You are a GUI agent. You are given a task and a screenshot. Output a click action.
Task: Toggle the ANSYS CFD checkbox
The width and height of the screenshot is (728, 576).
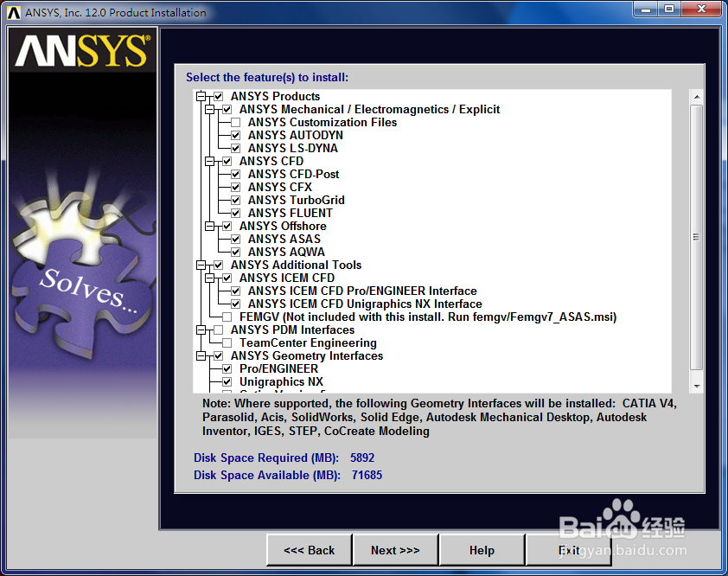[x=227, y=162]
